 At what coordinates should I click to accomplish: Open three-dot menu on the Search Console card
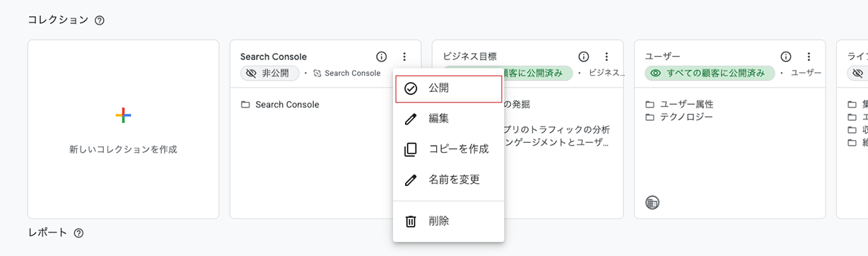coord(404,57)
